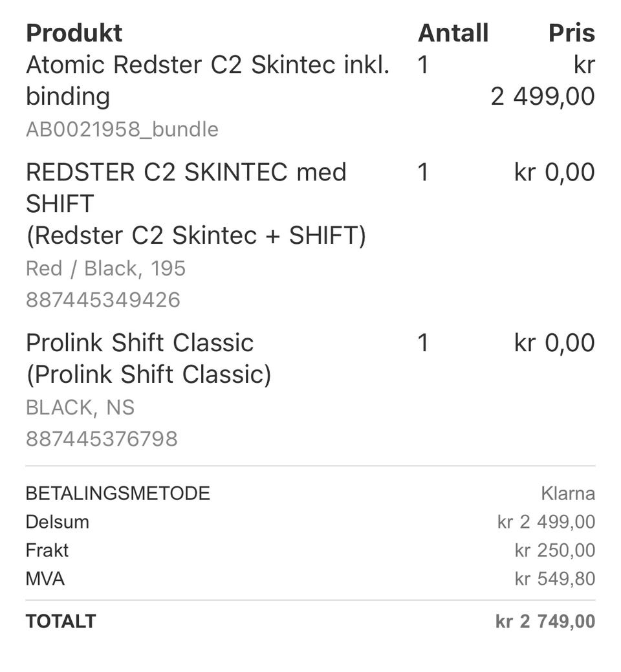Click the kr 2 499,00 bundle price
The width and height of the screenshot is (621, 672).
coord(543,96)
